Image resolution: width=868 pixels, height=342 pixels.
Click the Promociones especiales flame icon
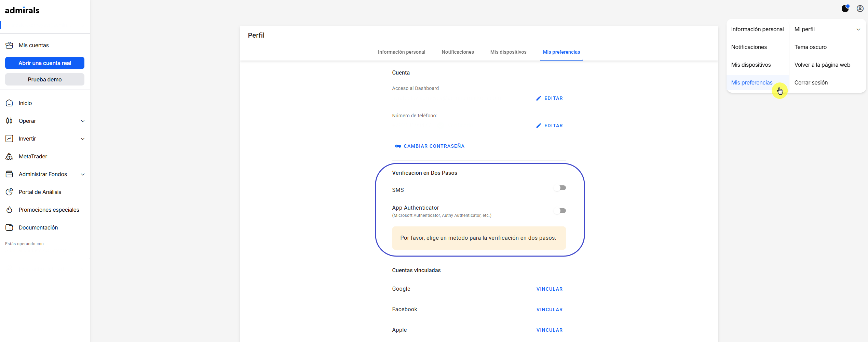tap(9, 210)
